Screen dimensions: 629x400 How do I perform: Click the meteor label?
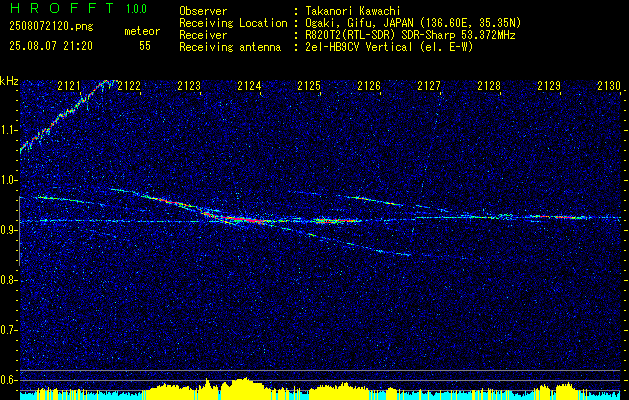coord(142,31)
